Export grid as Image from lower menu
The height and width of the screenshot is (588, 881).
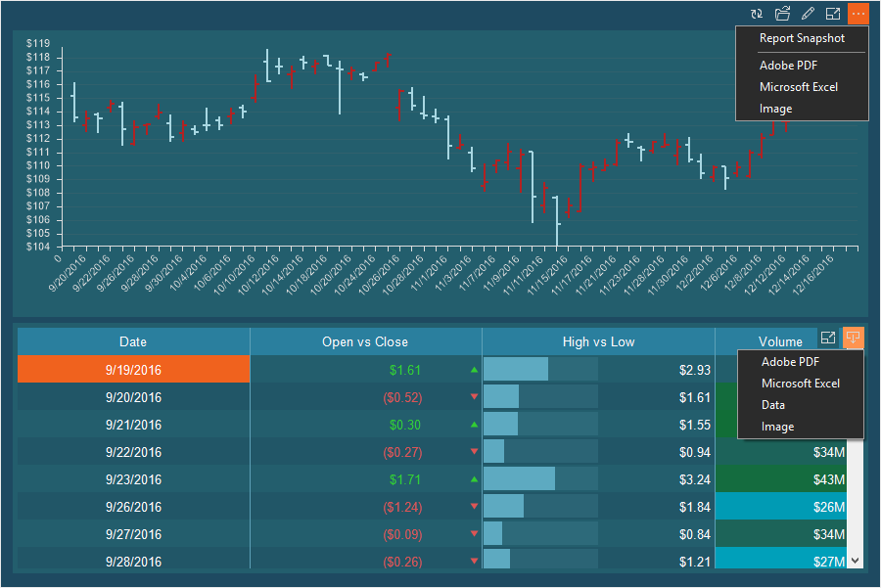pos(777,427)
